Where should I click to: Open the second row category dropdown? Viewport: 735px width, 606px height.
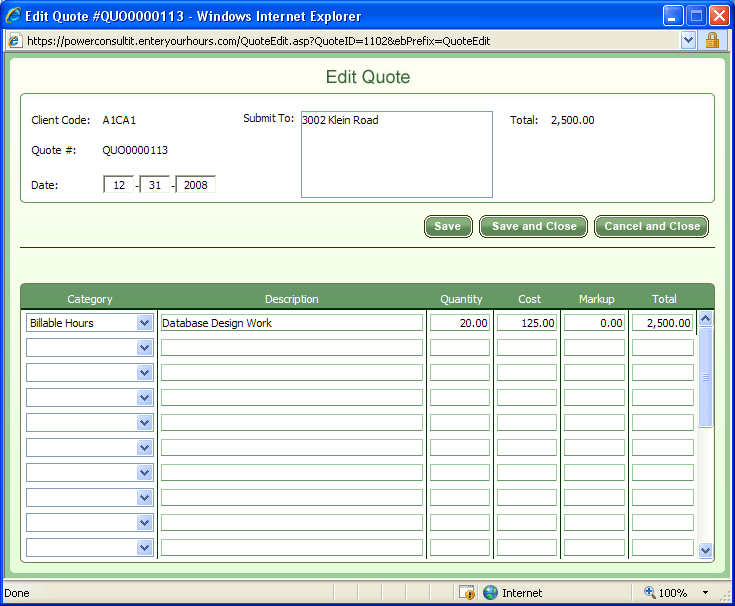[x=144, y=348]
